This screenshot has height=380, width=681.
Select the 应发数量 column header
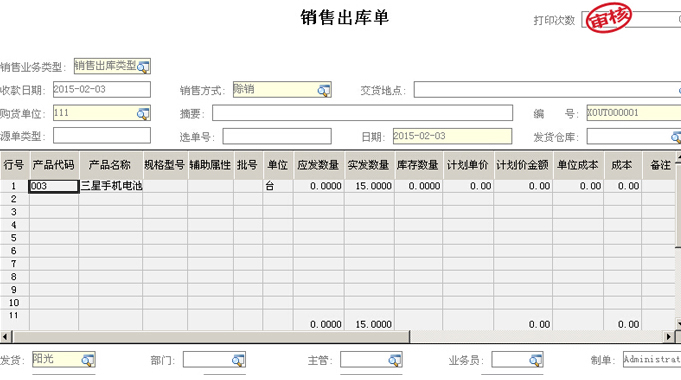coord(318,165)
